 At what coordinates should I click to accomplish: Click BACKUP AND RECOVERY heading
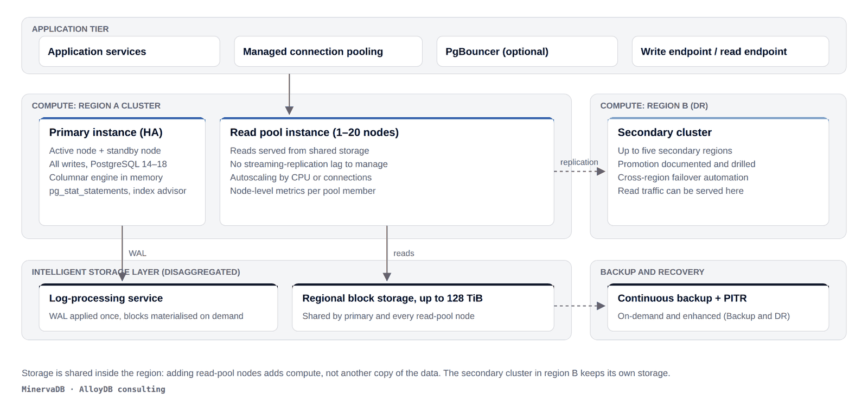point(652,272)
